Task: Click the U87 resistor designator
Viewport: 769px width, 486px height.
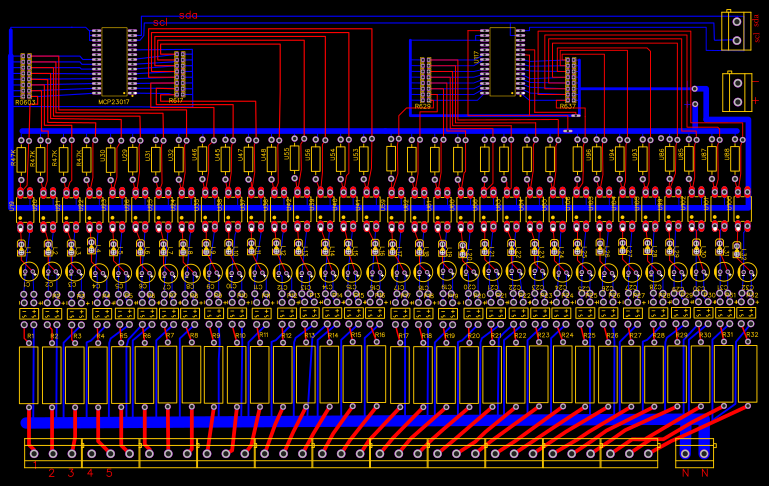Action: pos(704,154)
